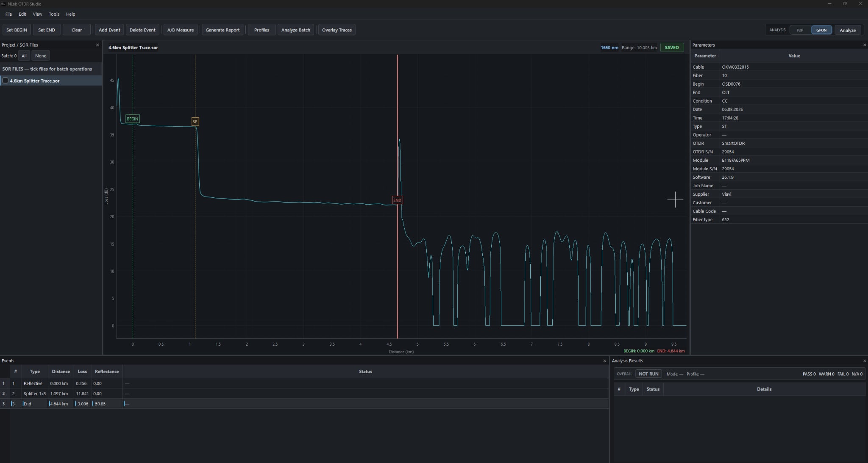Click the Set END button
The width and height of the screenshot is (868, 463).
coord(47,30)
